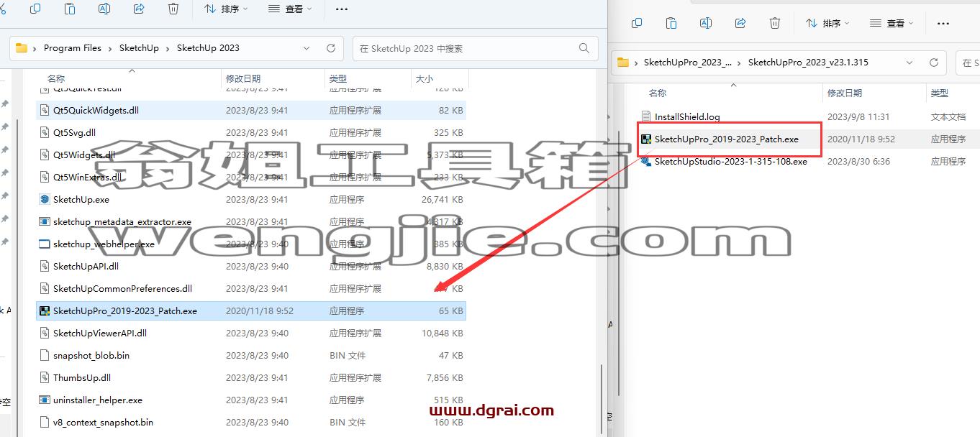Sort left window by 修改日期 column
The image size is (980, 437).
coord(243,79)
